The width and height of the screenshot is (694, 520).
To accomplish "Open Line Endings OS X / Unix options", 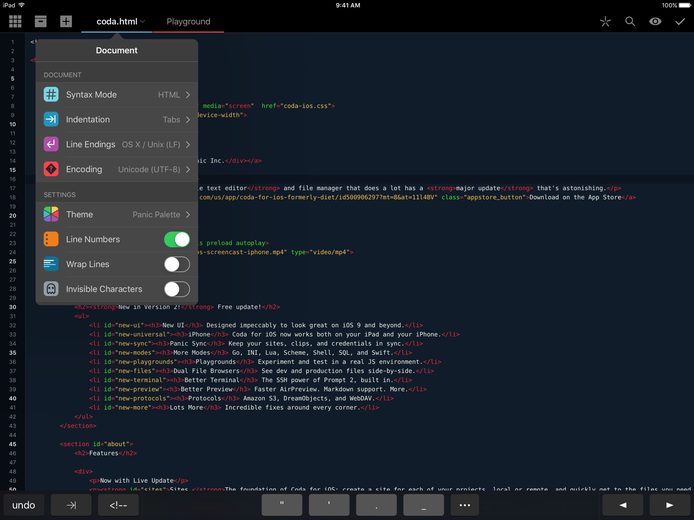I will [x=117, y=144].
